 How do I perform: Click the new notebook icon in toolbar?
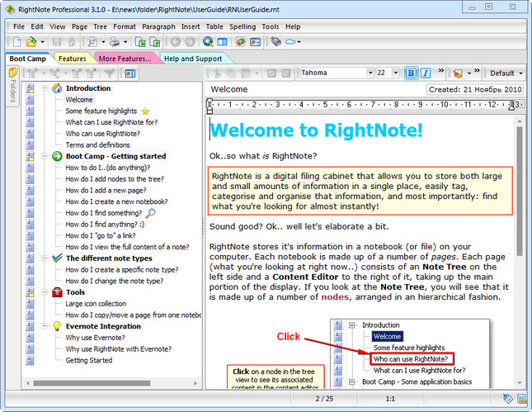[x=16, y=41]
